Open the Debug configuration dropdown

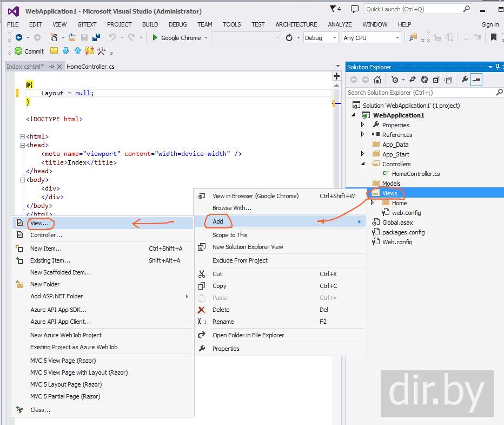coord(320,38)
